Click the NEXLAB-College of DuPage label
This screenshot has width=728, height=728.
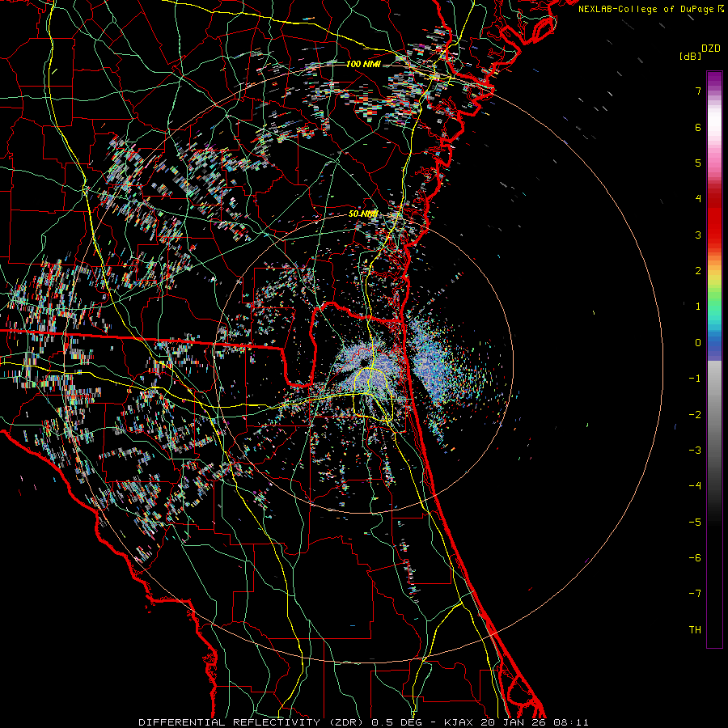point(646,9)
